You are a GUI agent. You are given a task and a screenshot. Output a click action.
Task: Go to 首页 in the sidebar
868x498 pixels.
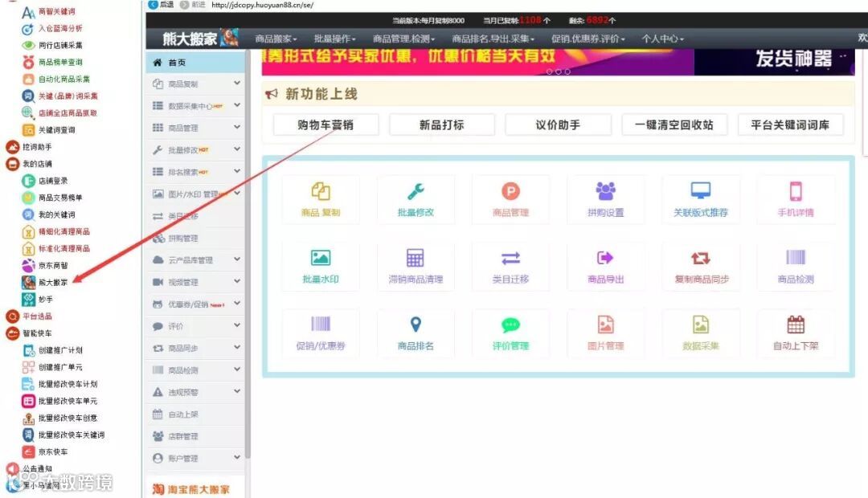pyautogui.click(x=195, y=63)
